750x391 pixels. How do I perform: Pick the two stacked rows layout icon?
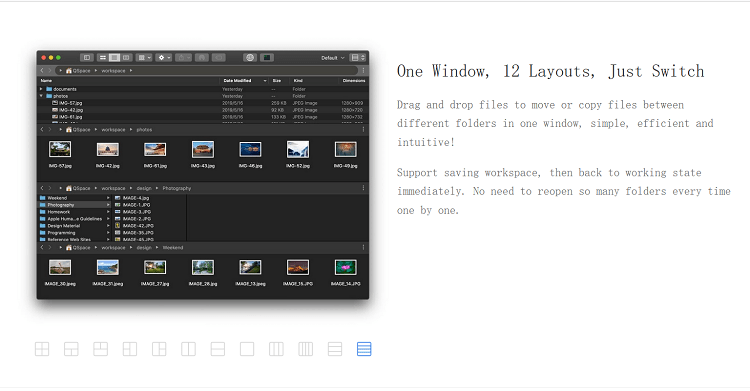tap(218, 349)
